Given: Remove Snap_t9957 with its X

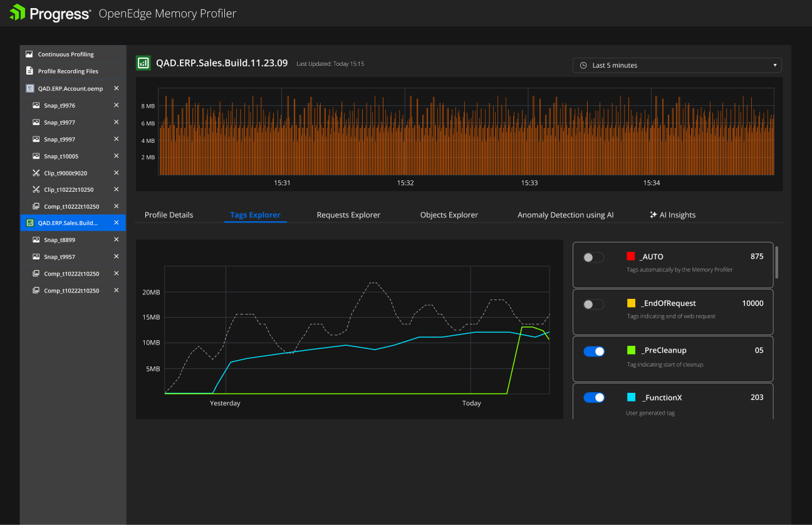Looking at the screenshot, I should click(116, 256).
